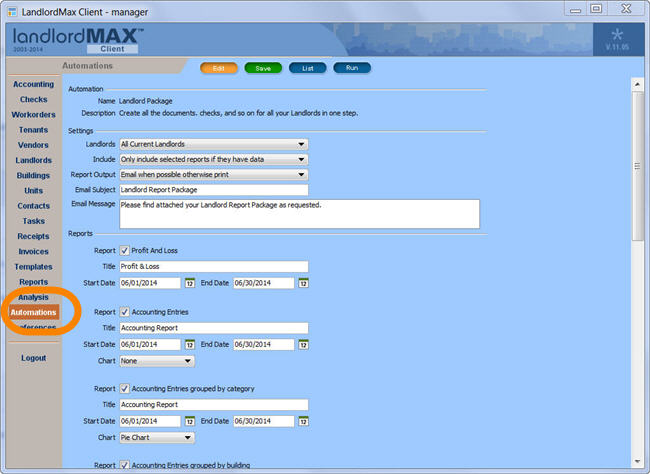Click the 'Landlord Package' name text
650x474 pixels.
pyautogui.click(x=146, y=101)
